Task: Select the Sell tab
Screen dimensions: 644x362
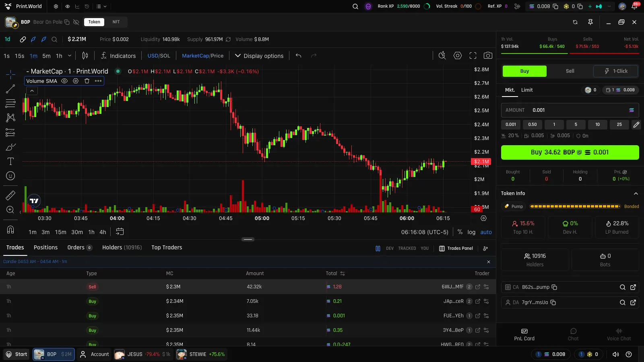Action: (x=570, y=71)
